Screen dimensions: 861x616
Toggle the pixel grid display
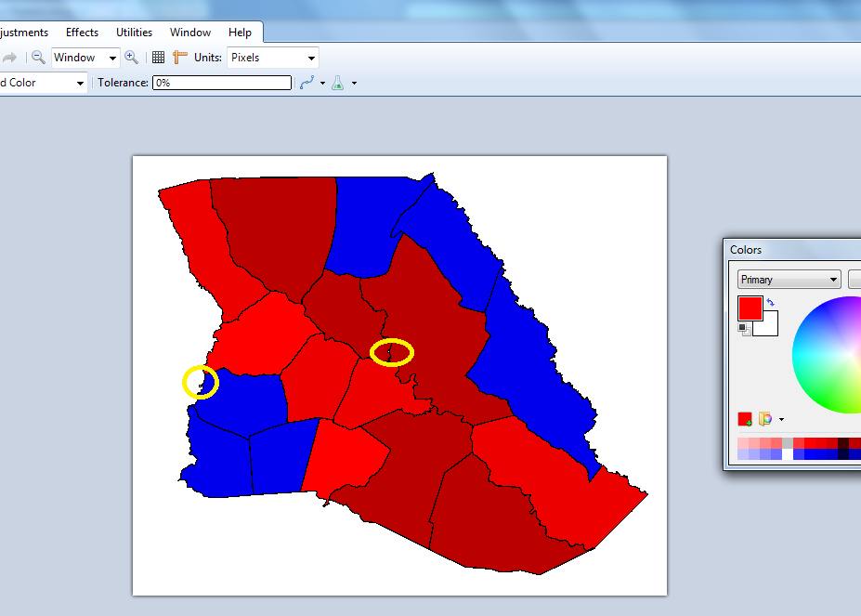[x=158, y=58]
